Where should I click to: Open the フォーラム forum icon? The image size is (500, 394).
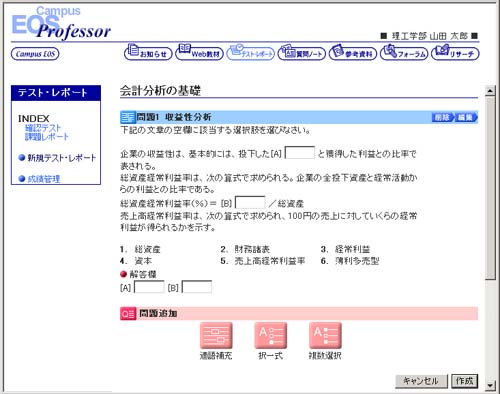(404, 52)
